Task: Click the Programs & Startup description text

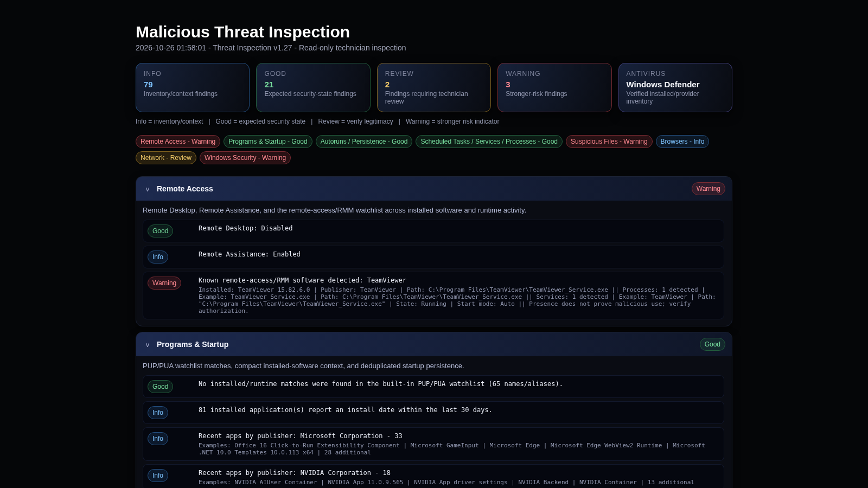Action: coord(303,366)
